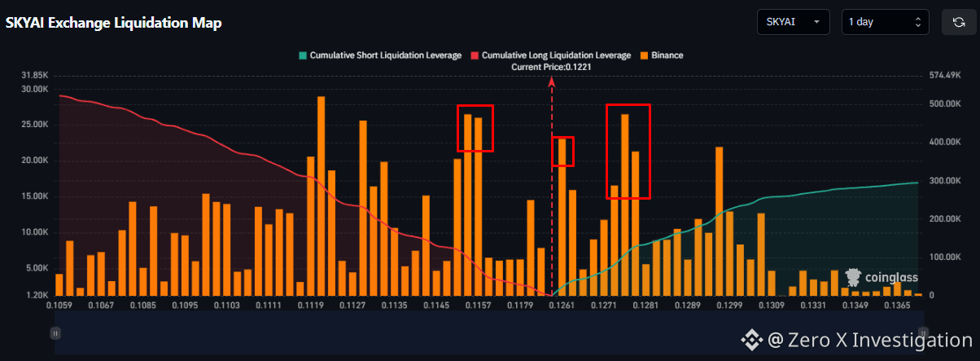The width and height of the screenshot is (980, 361).
Task: Click the 300.00K right axis label
Action: [x=947, y=181]
